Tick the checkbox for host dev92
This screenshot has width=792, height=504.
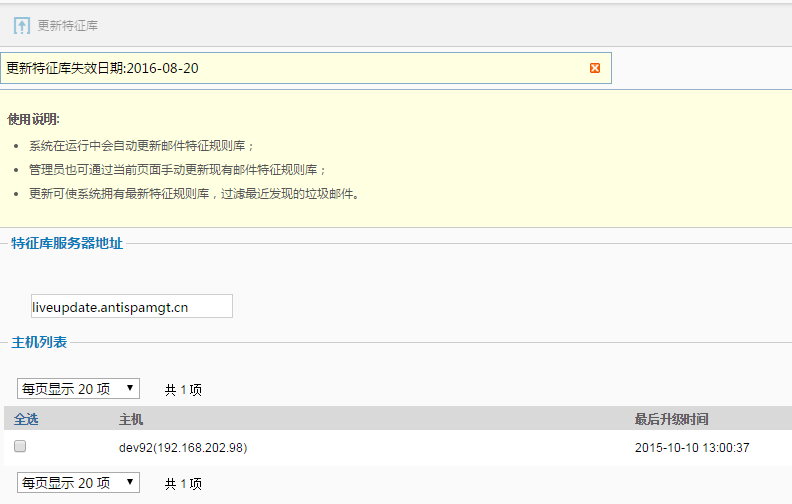click(x=20, y=447)
